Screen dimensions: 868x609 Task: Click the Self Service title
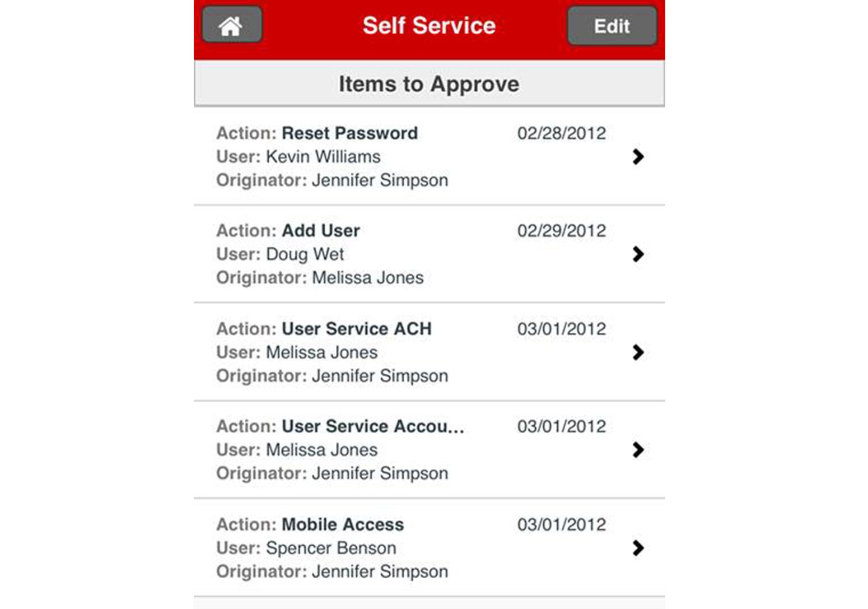[x=429, y=26]
